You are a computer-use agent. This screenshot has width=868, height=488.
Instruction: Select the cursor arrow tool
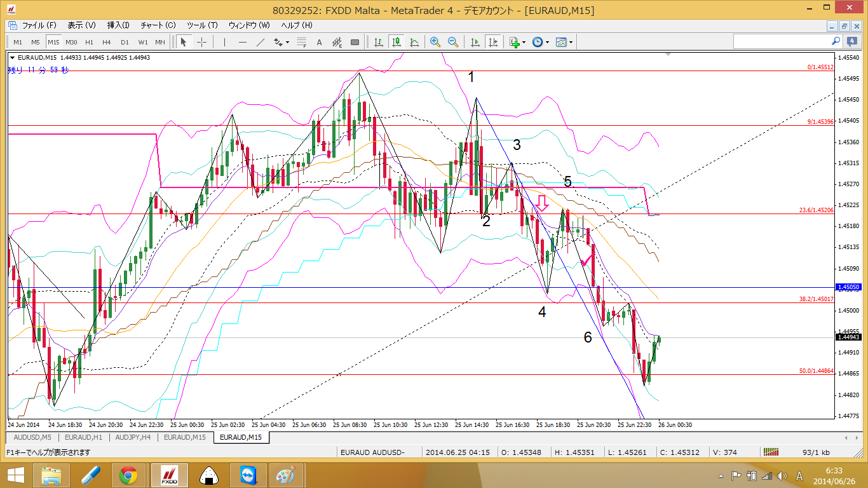point(184,42)
